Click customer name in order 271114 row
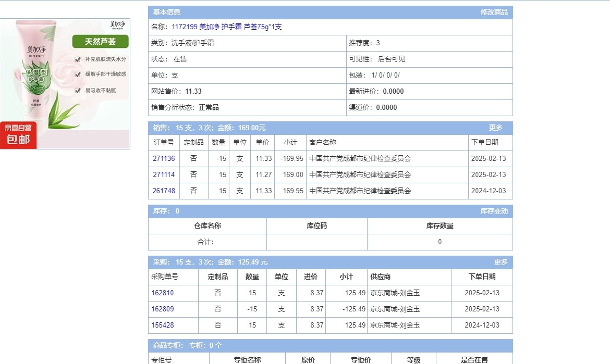 (x=360, y=175)
